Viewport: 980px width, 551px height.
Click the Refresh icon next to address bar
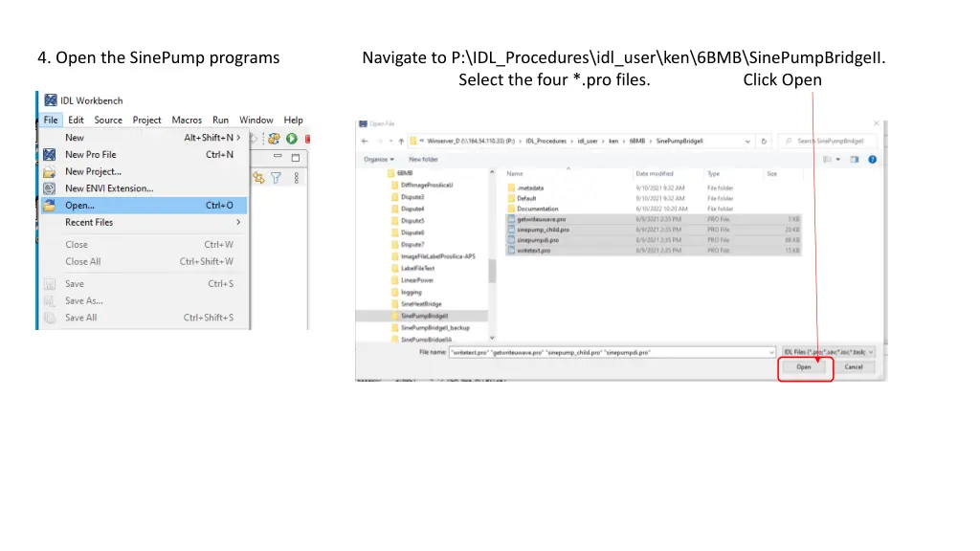pos(764,142)
